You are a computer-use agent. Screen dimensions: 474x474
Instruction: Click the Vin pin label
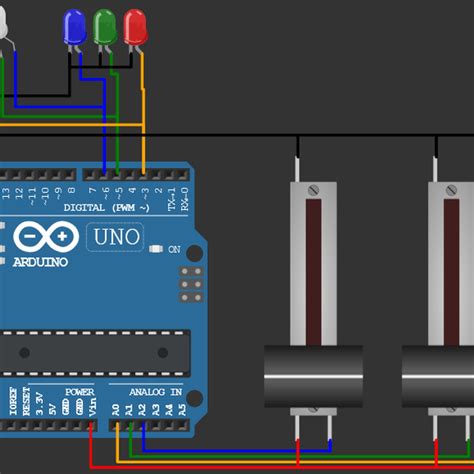[x=92, y=407]
